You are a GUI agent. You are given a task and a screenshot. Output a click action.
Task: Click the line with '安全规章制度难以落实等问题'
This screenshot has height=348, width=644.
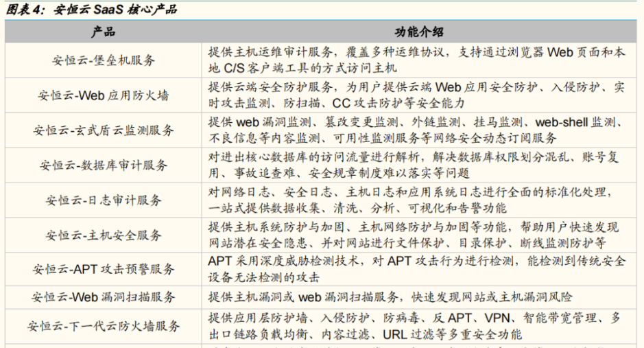[339, 172]
